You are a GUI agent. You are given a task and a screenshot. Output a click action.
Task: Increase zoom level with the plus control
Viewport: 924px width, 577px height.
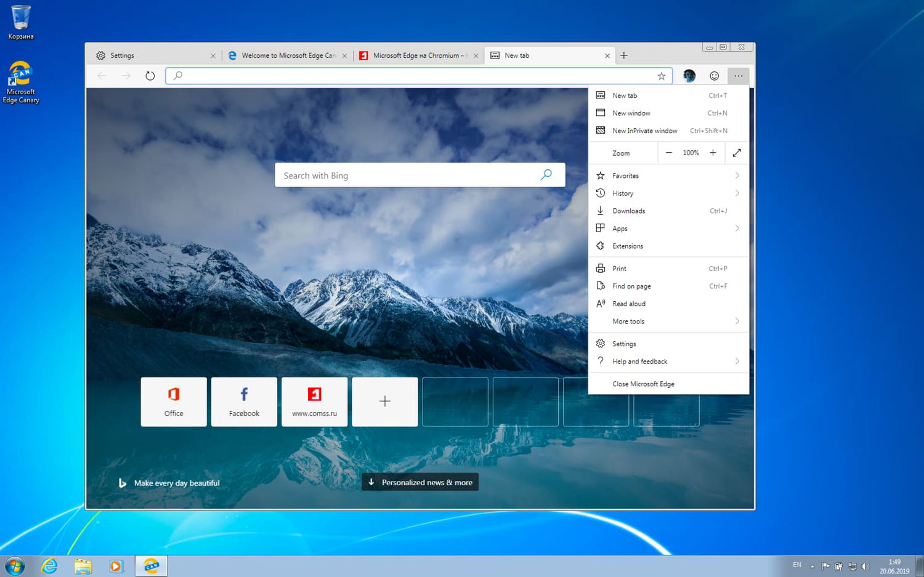pyautogui.click(x=713, y=152)
